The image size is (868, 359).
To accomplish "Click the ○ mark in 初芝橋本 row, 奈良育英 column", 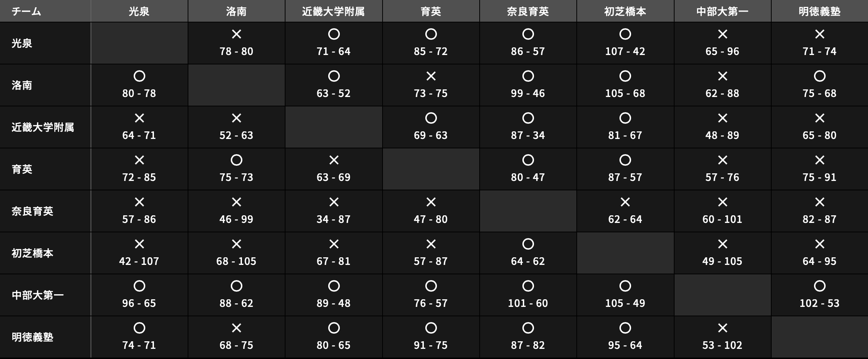I will pos(528,244).
